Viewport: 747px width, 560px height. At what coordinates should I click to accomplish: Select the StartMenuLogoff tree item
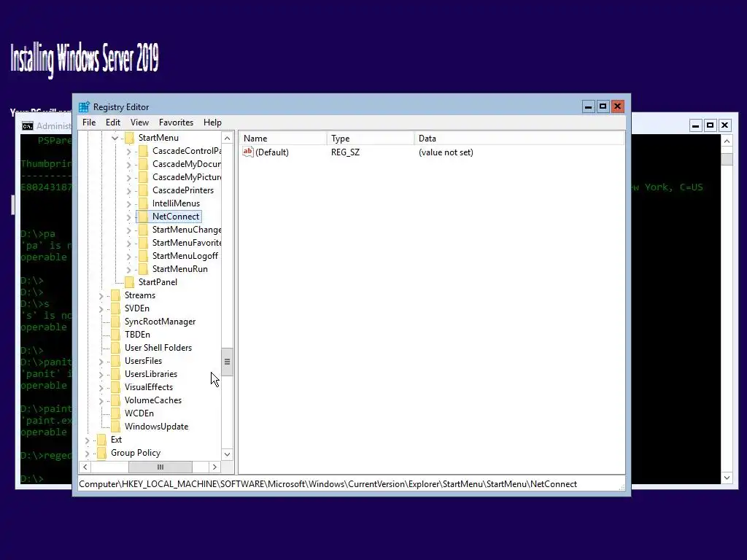(x=185, y=256)
